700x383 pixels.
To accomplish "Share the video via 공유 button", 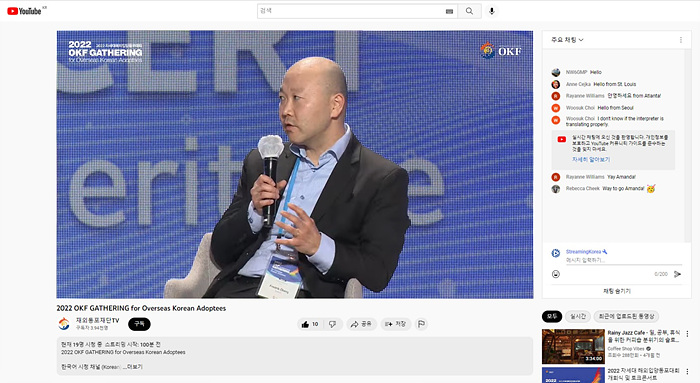I will click(361, 324).
